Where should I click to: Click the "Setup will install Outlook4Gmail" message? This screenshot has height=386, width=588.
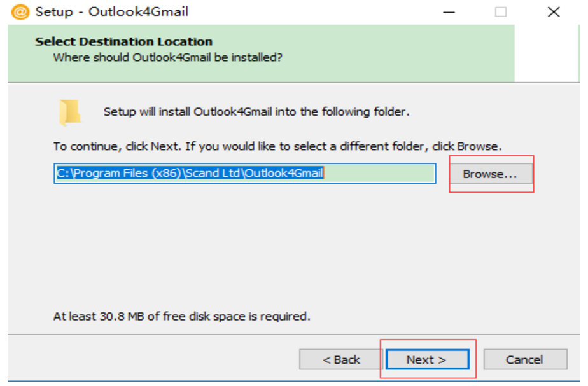pyautogui.click(x=256, y=112)
